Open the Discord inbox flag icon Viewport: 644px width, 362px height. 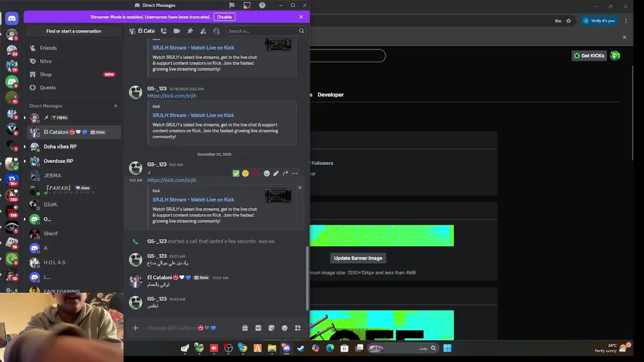pos(232,6)
